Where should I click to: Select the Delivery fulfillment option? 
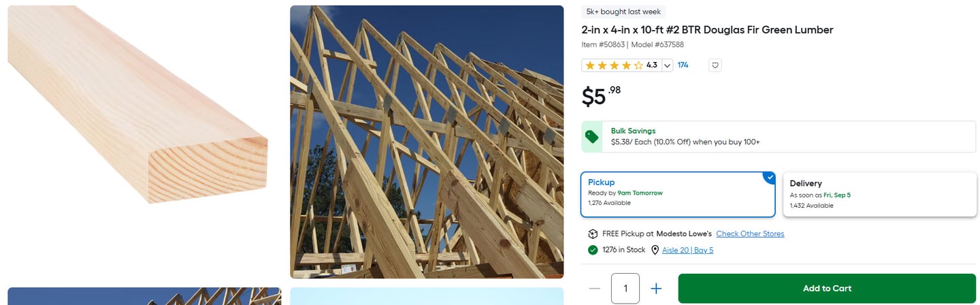click(x=880, y=194)
